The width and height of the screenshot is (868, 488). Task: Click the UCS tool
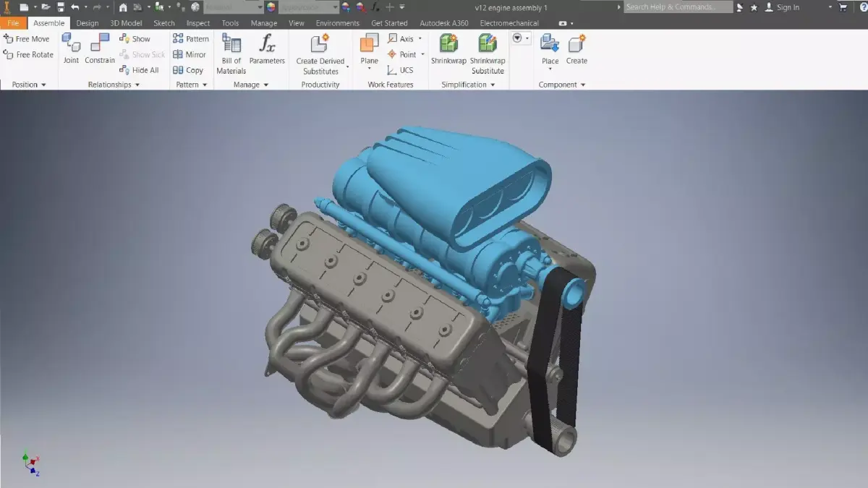pyautogui.click(x=401, y=70)
